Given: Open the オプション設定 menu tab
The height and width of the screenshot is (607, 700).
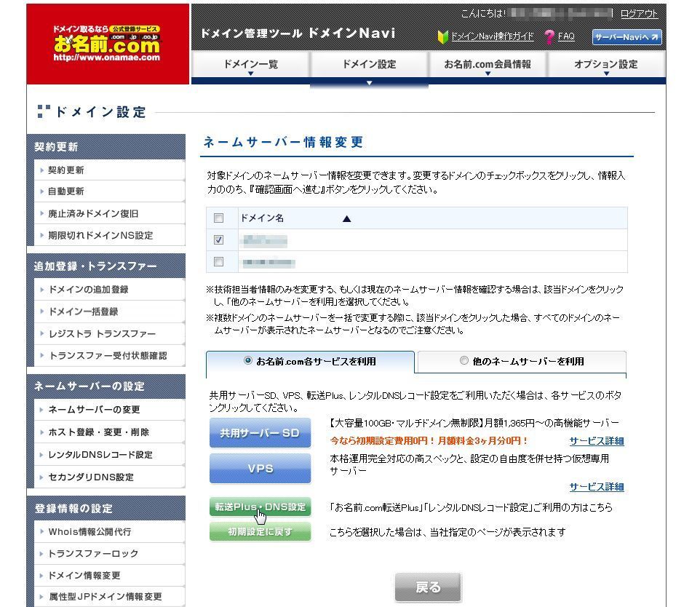Looking at the screenshot, I should (606, 65).
